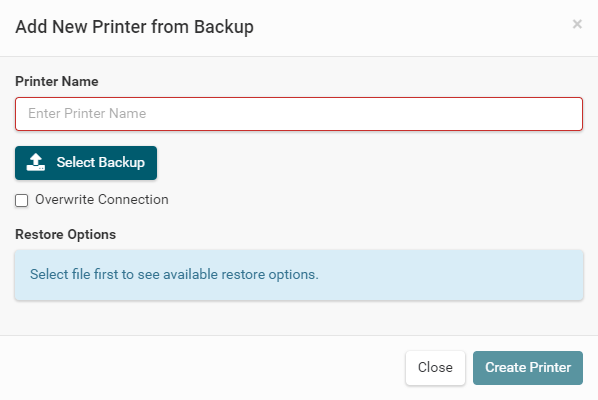Screen dimensions: 598x400
Task: Focus the Enter Printer Name field
Action: 299,114
